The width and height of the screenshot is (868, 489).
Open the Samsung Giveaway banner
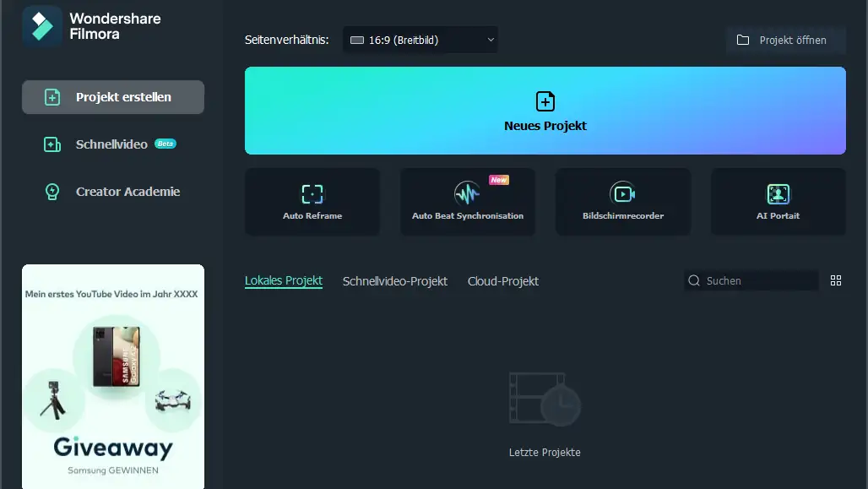click(x=113, y=376)
